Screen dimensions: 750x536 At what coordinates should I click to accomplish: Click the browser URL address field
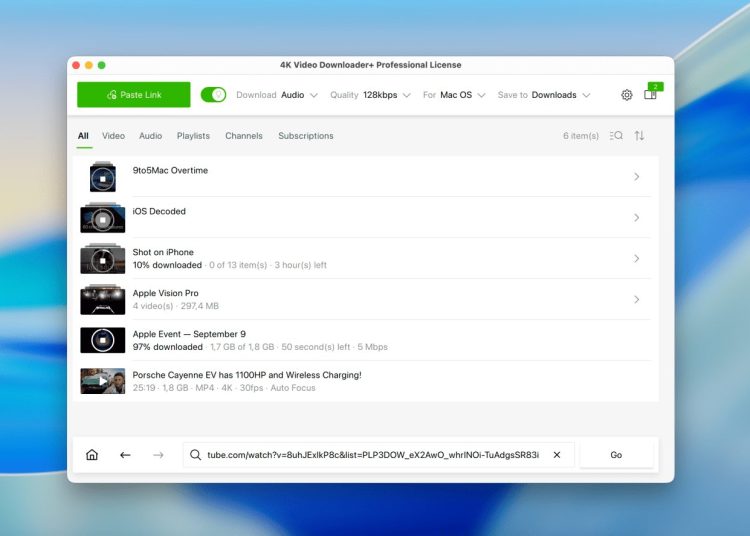(x=373, y=455)
